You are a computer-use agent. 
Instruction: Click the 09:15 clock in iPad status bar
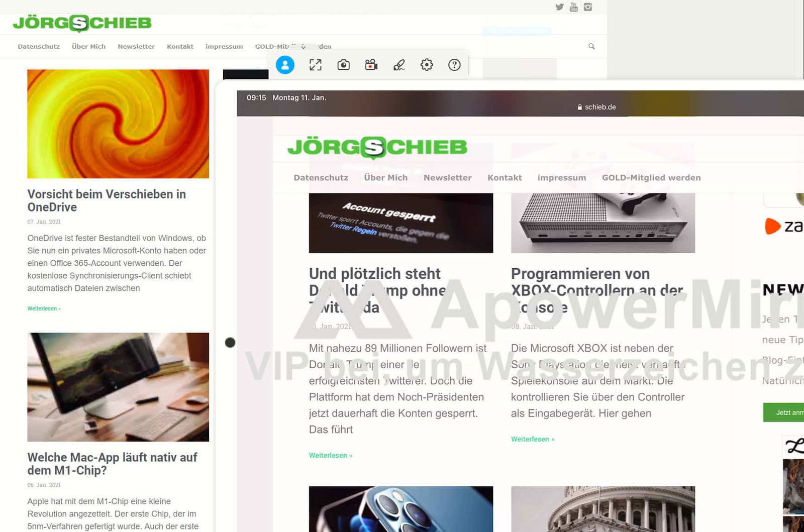[256, 97]
